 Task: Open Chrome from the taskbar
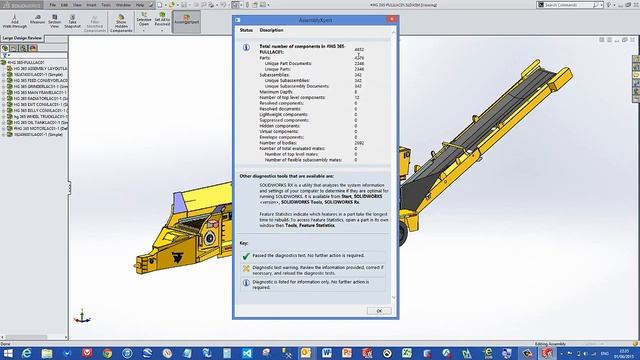[x=107, y=353]
